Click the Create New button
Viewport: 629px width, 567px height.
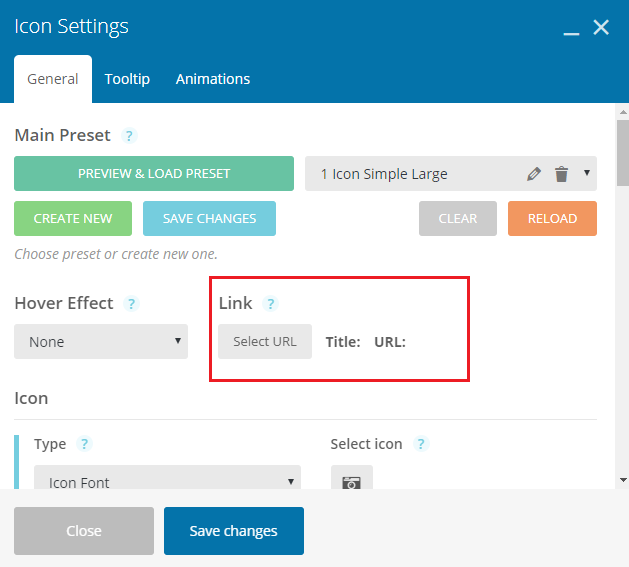pyautogui.click(x=73, y=218)
